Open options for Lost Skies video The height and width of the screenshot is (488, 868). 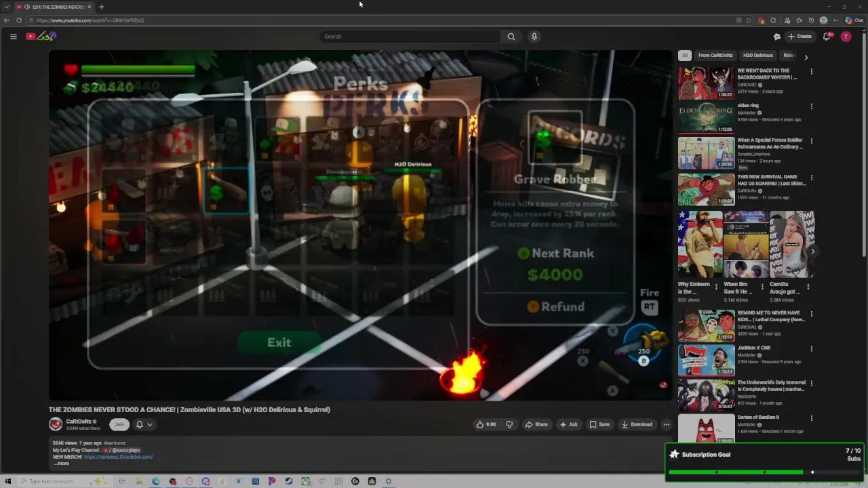811,176
